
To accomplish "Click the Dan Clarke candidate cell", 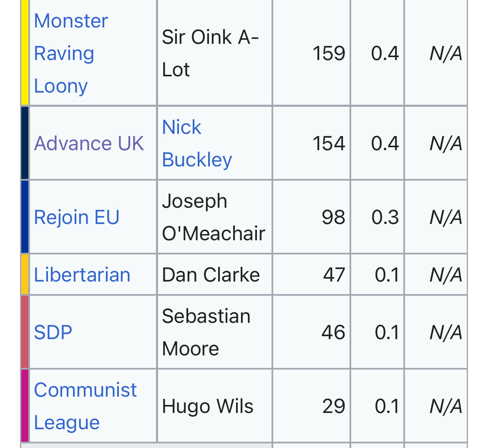I will tap(211, 275).
